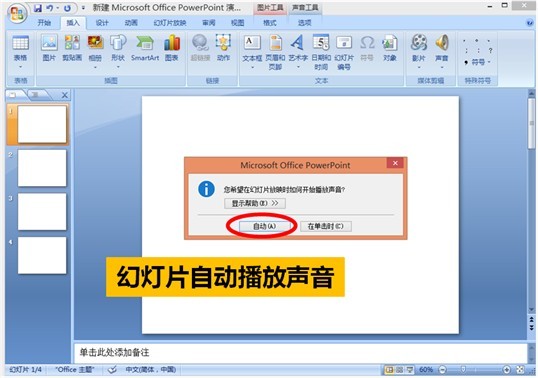Insert an object (对象)
Viewport: 538px width, 378px height.
(390, 48)
